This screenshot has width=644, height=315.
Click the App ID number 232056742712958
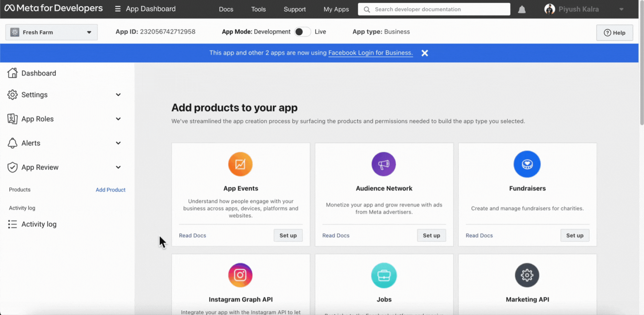coord(168,32)
